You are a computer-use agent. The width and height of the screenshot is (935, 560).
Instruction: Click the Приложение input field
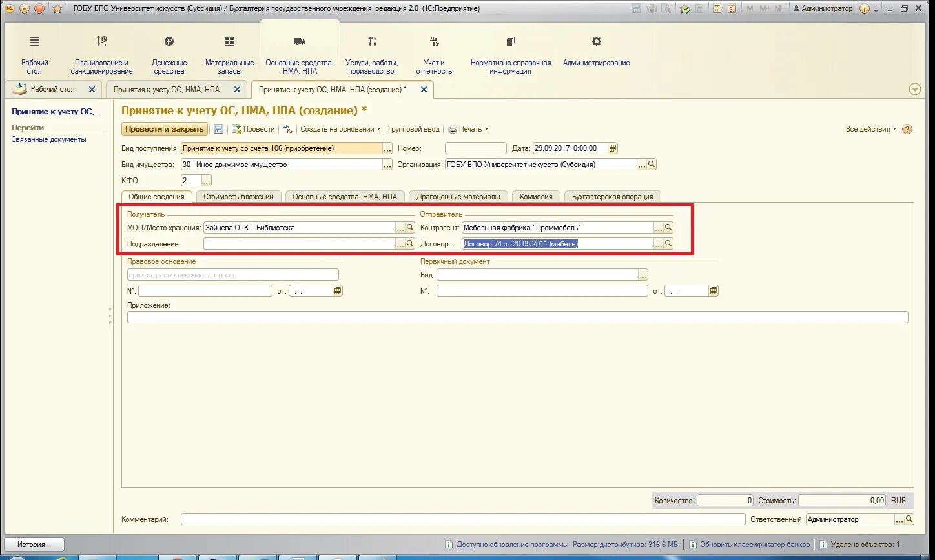click(x=518, y=317)
